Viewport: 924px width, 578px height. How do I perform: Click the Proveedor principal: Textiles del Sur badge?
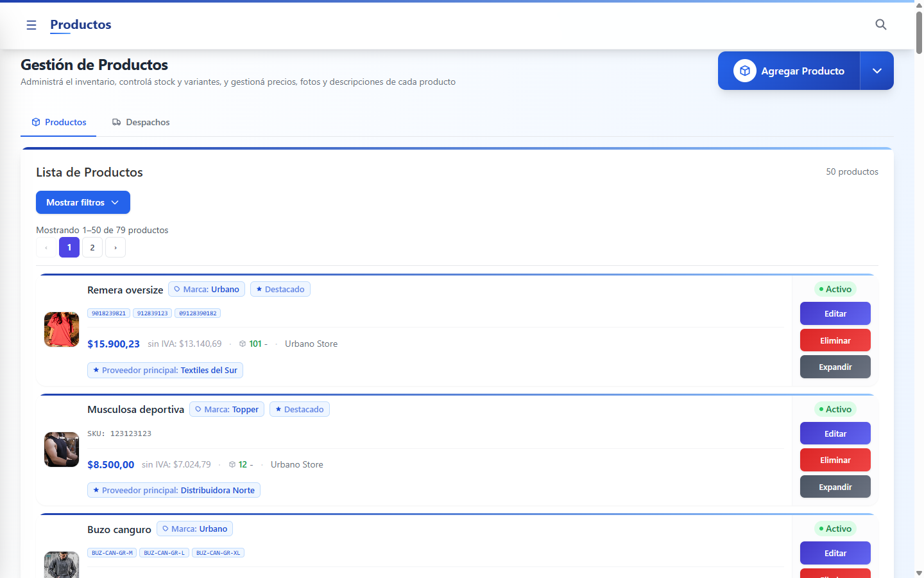(166, 370)
